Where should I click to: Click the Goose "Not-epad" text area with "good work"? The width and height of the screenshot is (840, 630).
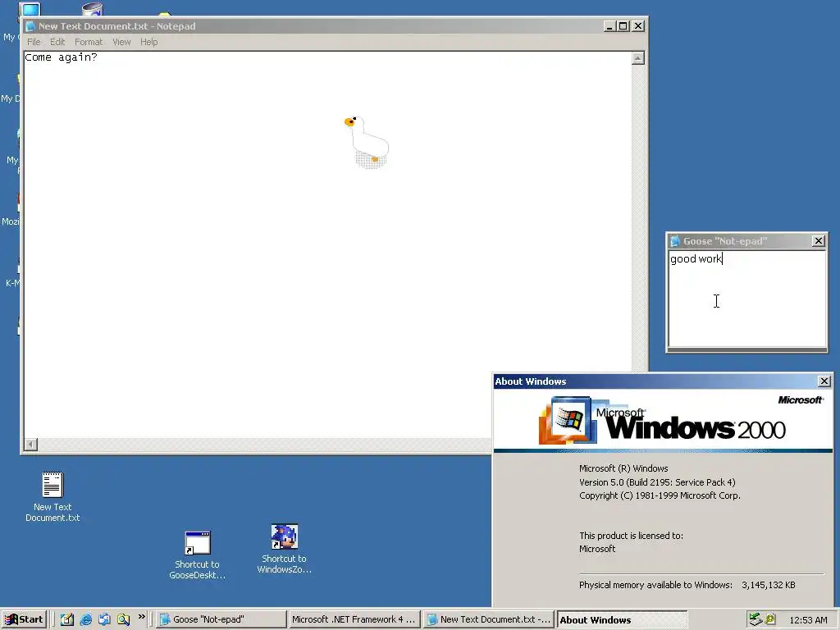(747, 299)
